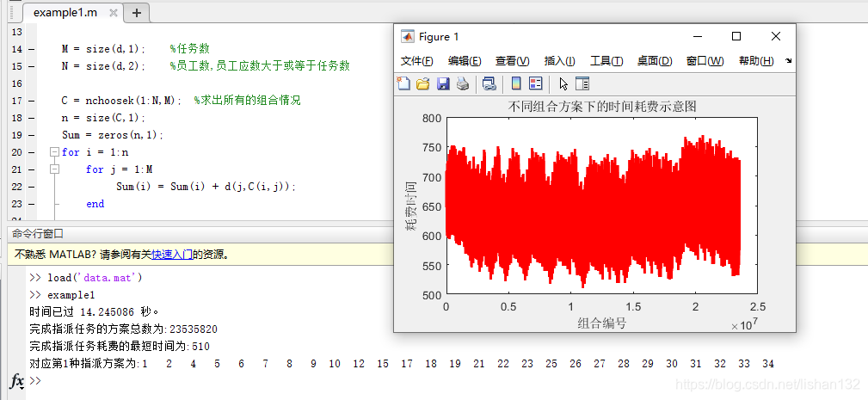Open the 工具(T) menu in Figure 1
The width and height of the screenshot is (868, 400).
pyautogui.click(x=606, y=61)
